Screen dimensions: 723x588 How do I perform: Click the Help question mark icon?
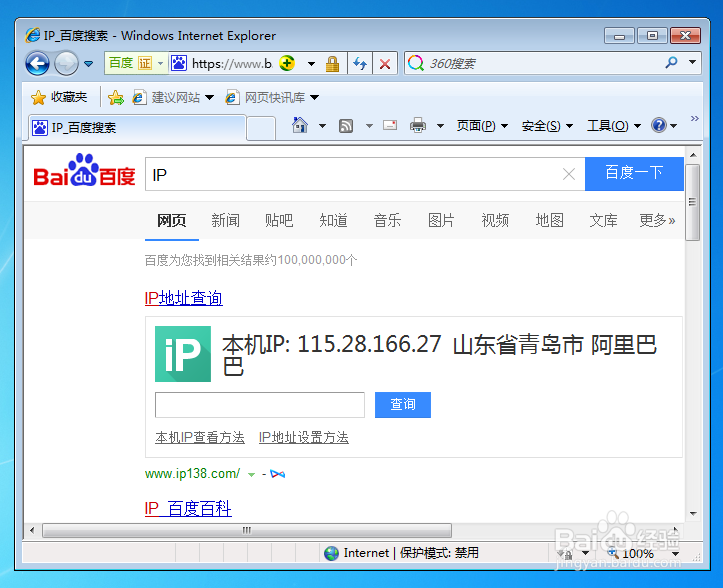point(659,125)
